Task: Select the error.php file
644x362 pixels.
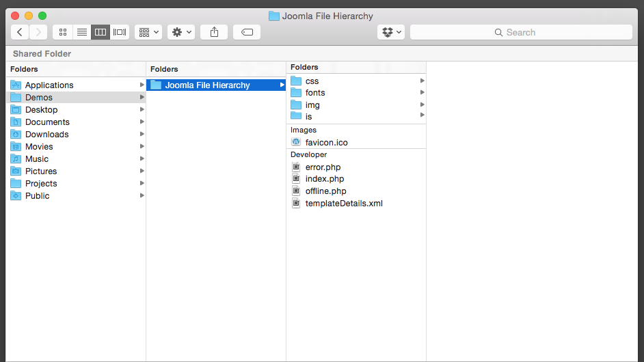Action: click(x=323, y=167)
